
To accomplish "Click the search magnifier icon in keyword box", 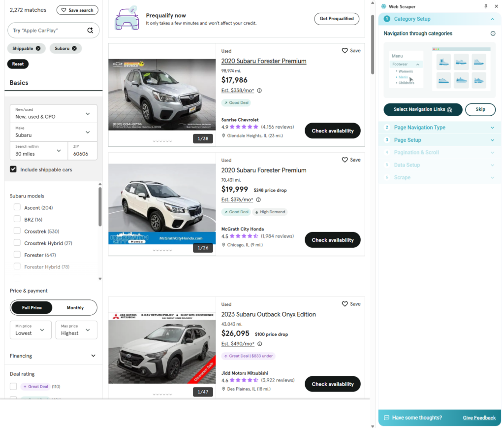I will (90, 31).
